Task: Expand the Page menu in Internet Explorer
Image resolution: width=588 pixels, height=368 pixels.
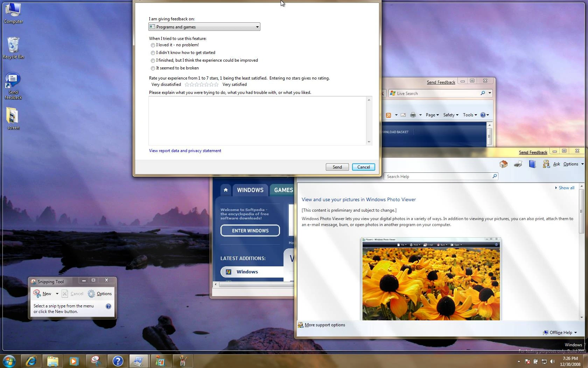Action: (x=432, y=115)
